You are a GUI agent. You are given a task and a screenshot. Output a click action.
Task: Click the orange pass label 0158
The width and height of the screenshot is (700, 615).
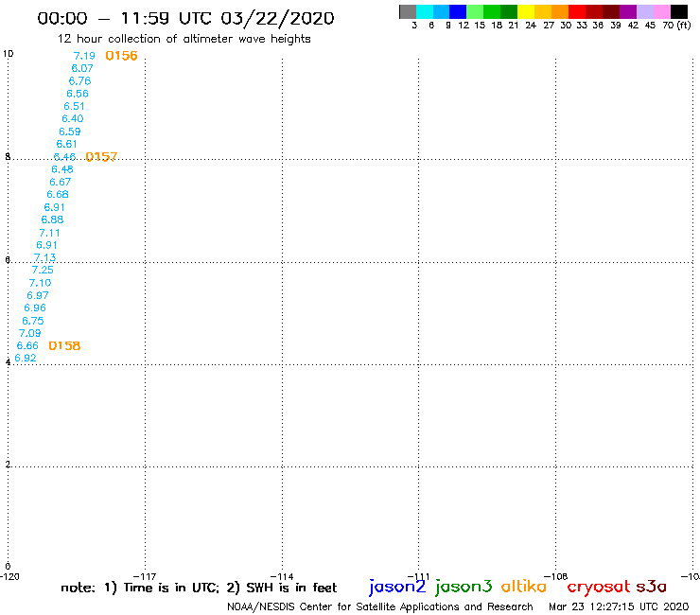(64, 345)
